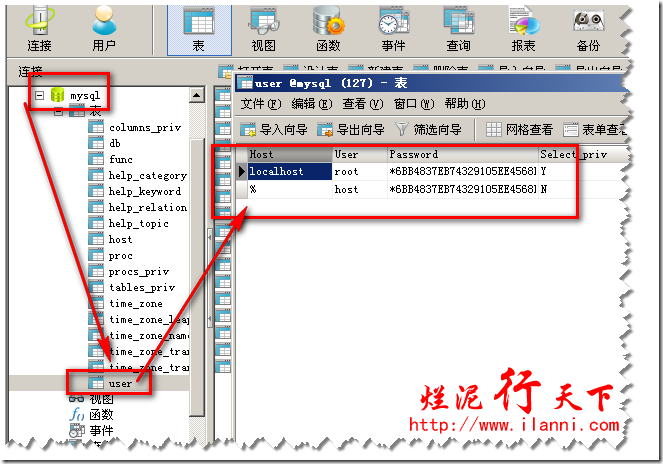Screen dimensions: 663x464
Task: Open the 查看(V) menu
Action: point(362,104)
